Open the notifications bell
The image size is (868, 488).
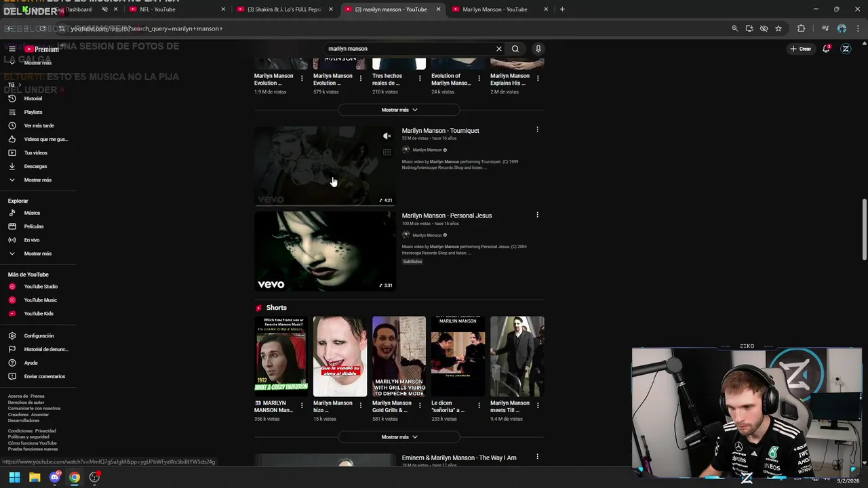[x=826, y=49]
